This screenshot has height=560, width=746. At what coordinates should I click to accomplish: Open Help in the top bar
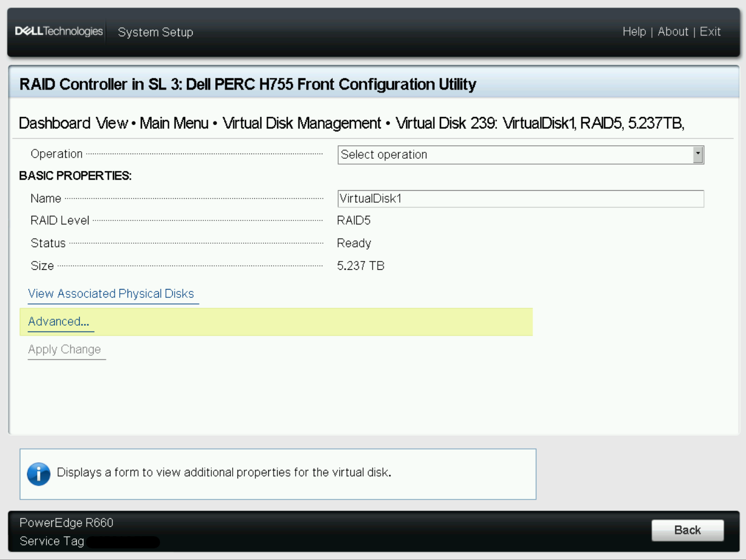[x=634, y=31]
